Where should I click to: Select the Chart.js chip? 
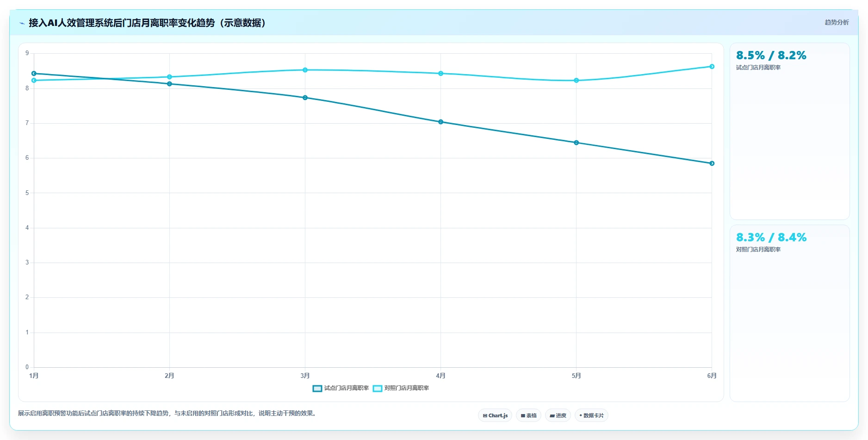495,415
